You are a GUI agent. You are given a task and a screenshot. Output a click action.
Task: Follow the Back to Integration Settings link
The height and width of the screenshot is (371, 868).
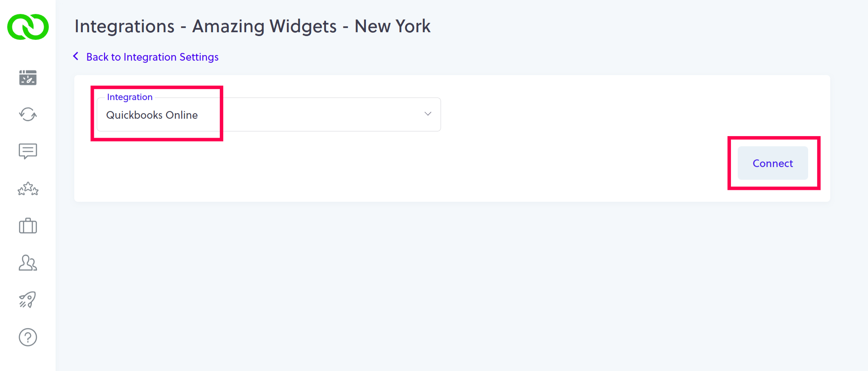pyautogui.click(x=152, y=57)
